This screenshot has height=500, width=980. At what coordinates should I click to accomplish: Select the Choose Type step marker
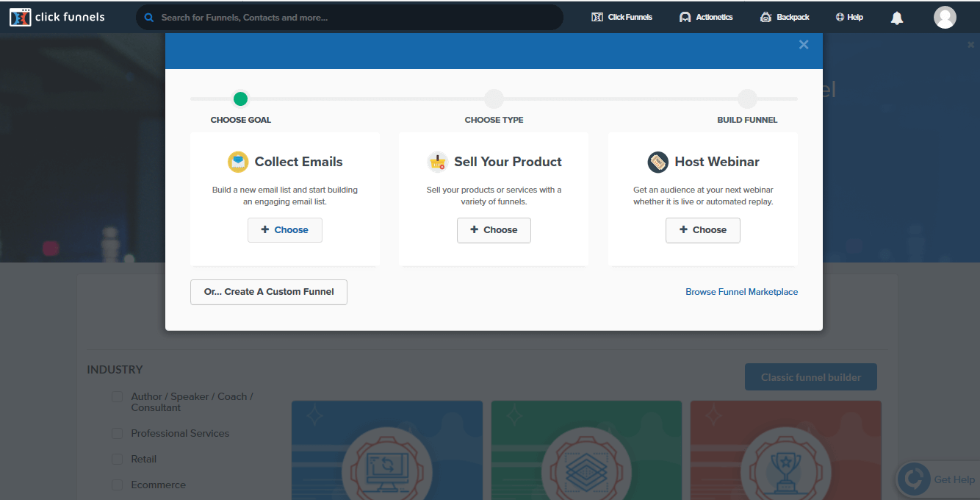(x=494, y=99)
